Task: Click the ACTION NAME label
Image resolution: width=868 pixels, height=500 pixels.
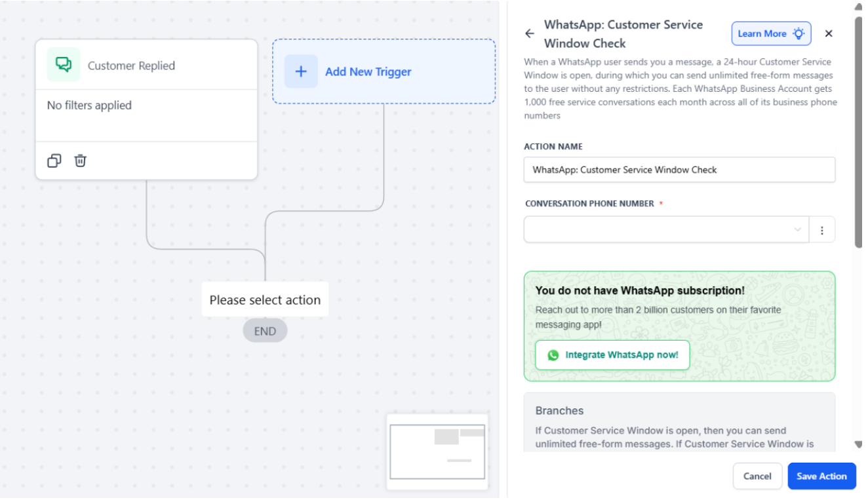Action: (x=553, y=147)
